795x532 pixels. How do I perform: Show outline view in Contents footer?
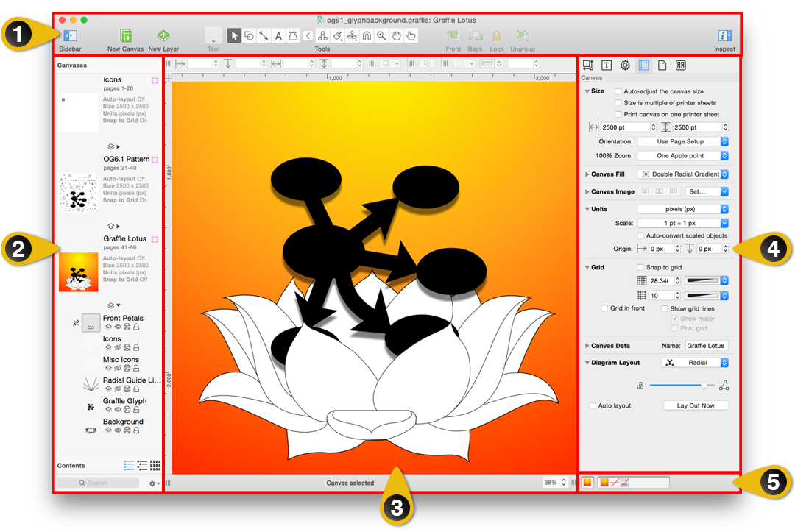143,465
